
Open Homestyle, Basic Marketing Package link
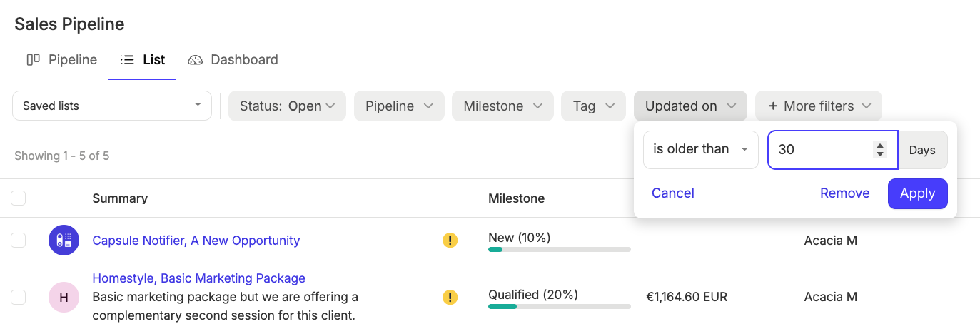pos(199,278)
